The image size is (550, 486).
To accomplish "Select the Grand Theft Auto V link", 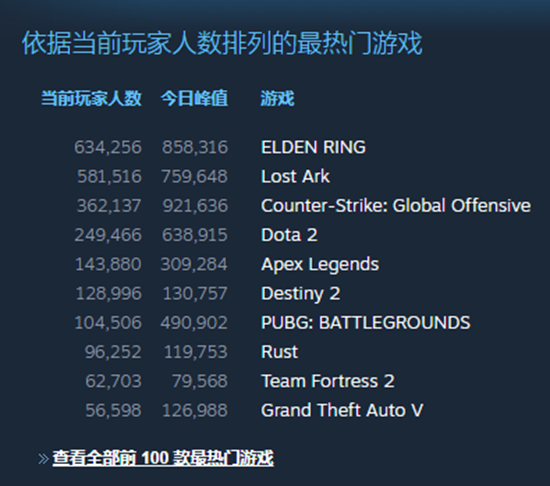I will [342, 411].
